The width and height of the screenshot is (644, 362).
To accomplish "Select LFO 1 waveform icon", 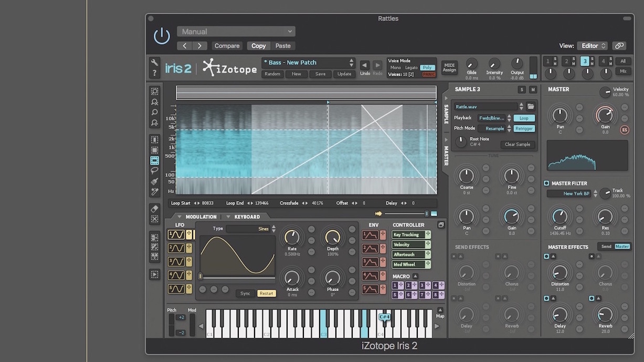I will click(x=176, y=235).
